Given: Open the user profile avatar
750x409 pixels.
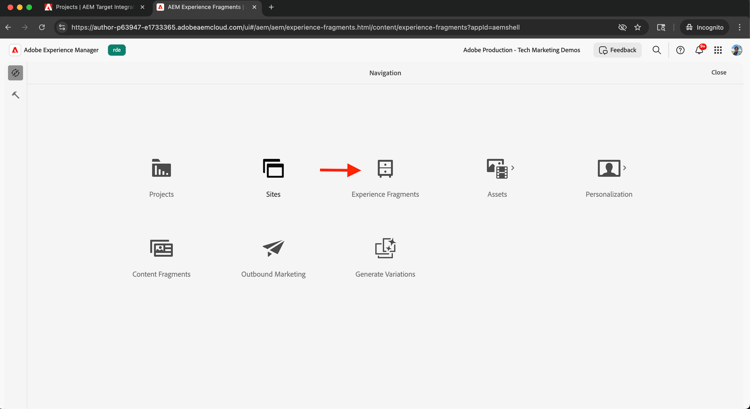Looking at the screenshot, I should 737,50.
